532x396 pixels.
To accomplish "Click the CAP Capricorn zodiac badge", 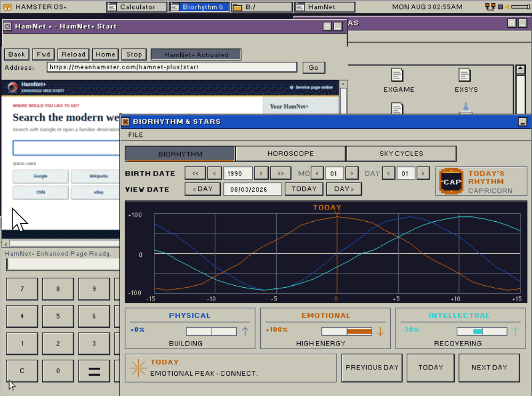I will click(x=452, y=182).
